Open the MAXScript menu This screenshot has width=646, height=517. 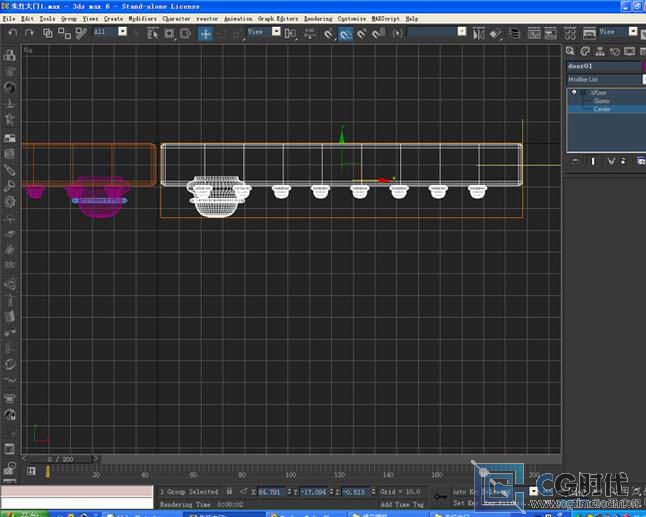click(x=386, y=19)
